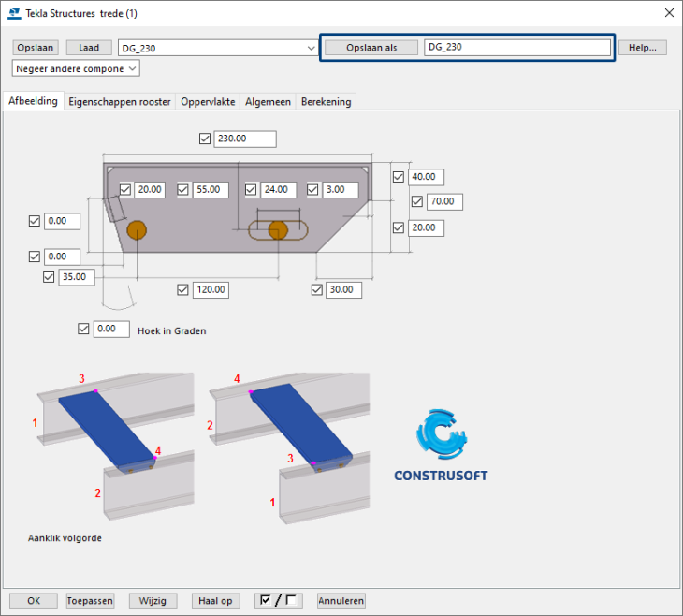This screenshot has width=683, height=616.
Task: Disable the checkbox beside 70.00
Action: (x=417, y=201)
